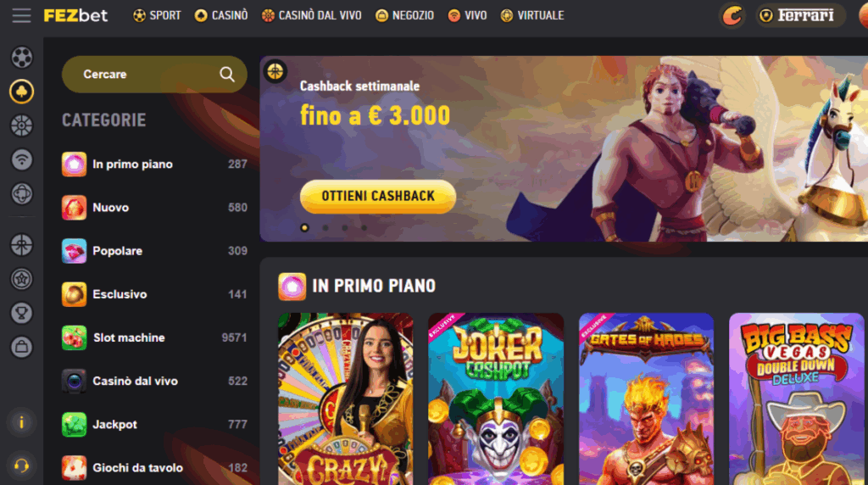Select the fourth banner carousel dot

click(364, 228)
